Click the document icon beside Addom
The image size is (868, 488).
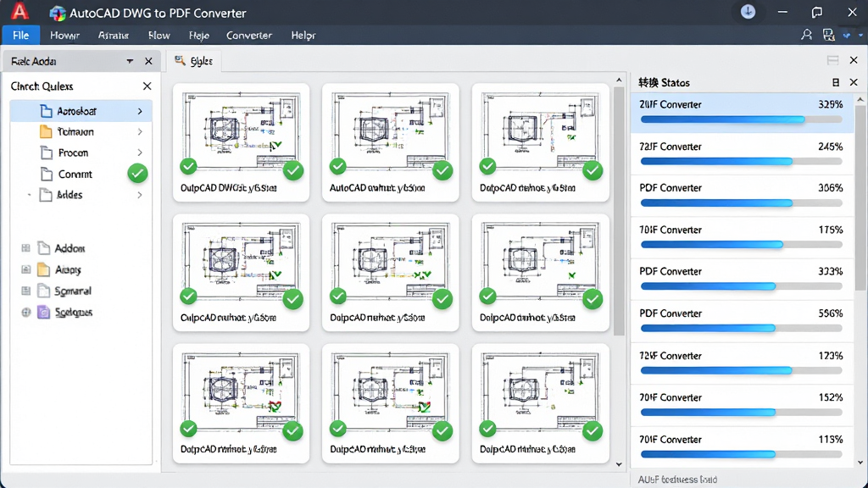pyautogui.click(x=44, y=248)
